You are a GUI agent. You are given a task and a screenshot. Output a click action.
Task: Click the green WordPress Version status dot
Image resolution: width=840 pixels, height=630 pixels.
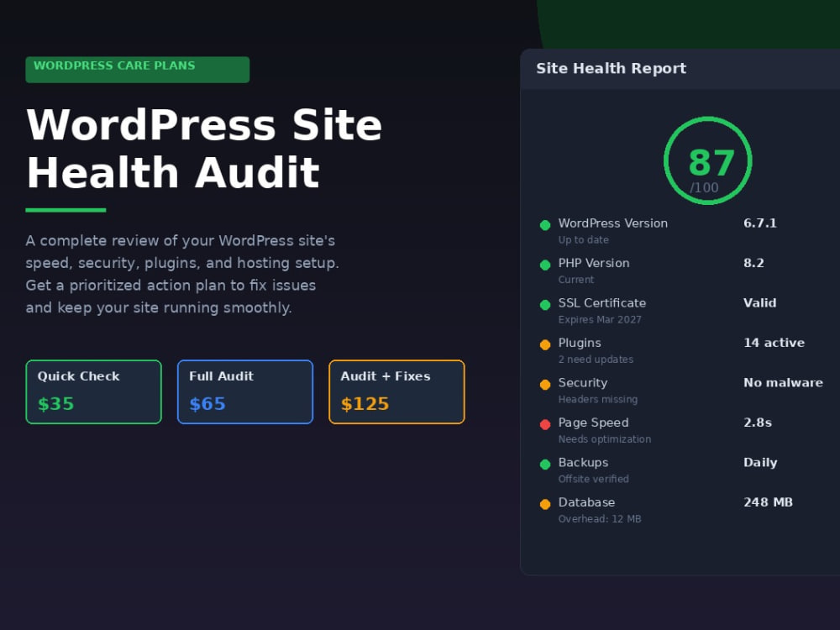(x=545, y=225)
